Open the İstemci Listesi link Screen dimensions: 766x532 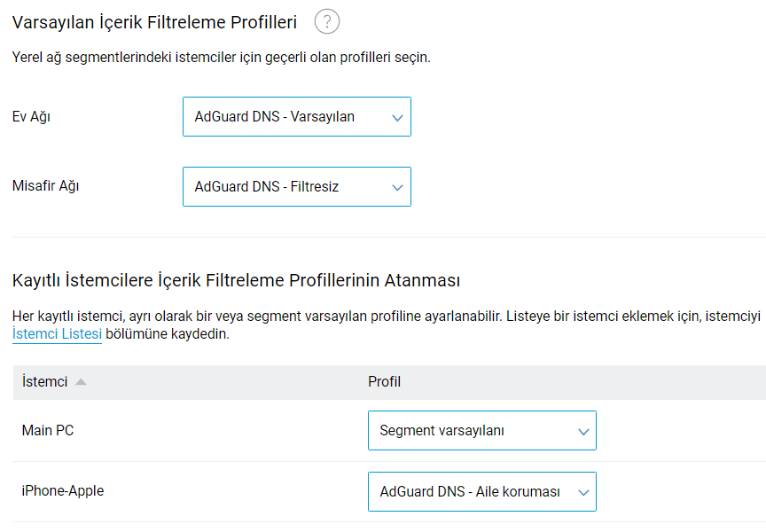tap(57, 334)
